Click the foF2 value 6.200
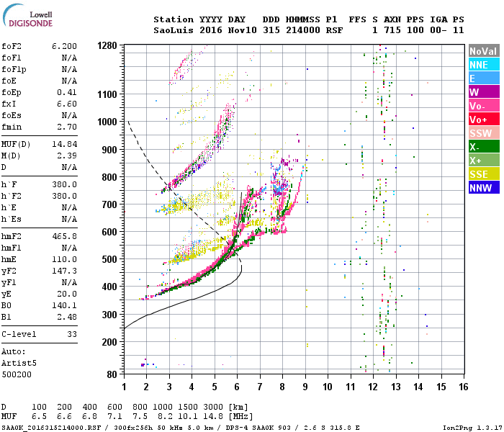 point(65,46)
